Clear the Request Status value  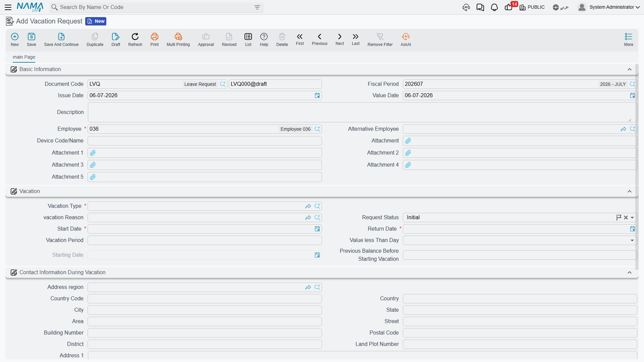626,218
